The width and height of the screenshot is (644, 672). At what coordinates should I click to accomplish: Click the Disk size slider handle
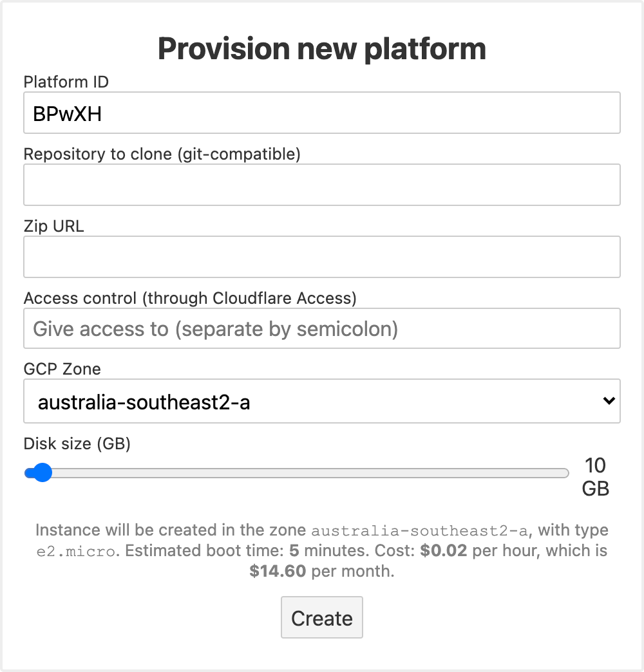pyautogui.click(x=41, y=472)
